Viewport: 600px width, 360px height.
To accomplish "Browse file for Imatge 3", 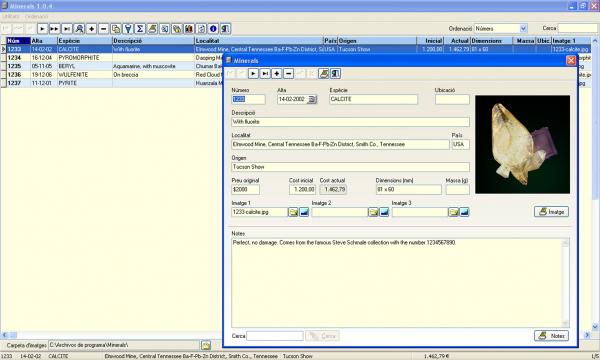I will coord(453,212).
